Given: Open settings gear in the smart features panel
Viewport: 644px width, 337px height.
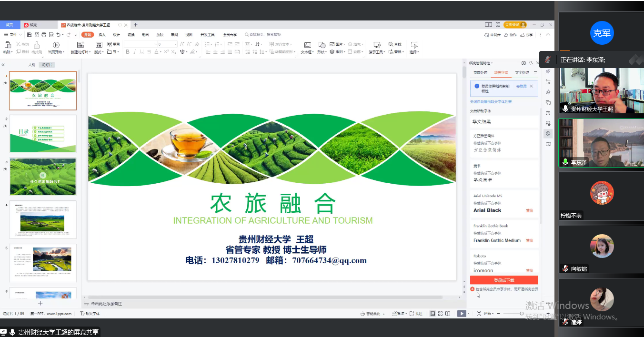Looking at the screenshot, I should (523, 63).
